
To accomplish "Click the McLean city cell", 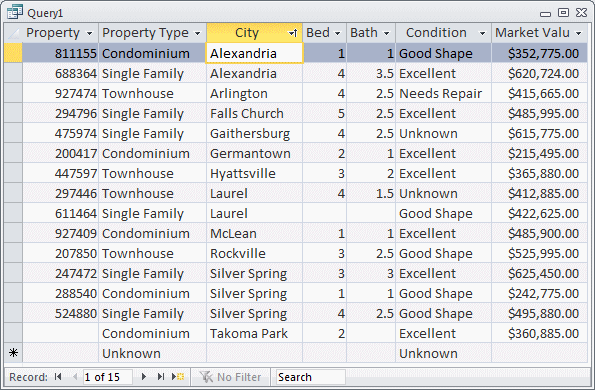I will pos(254,233).
